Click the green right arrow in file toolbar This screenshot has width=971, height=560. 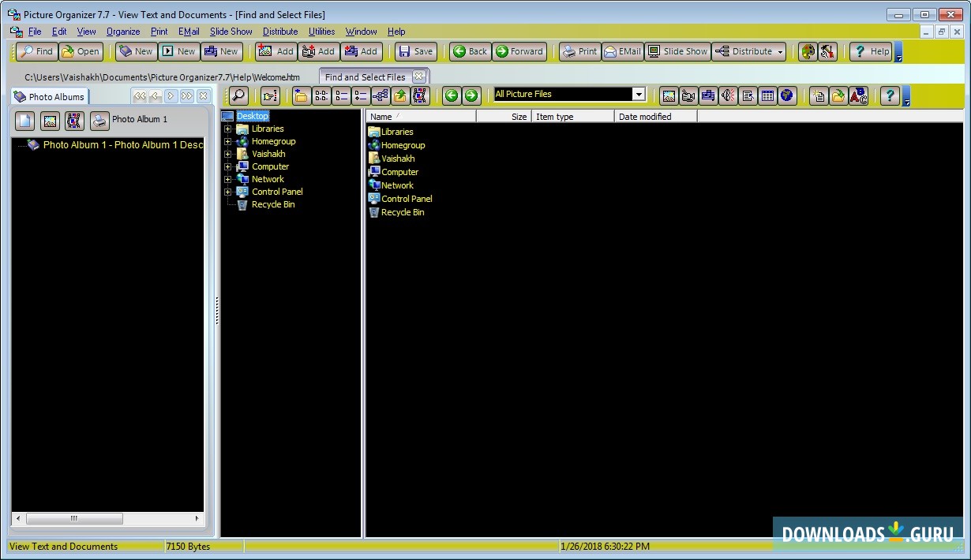[x=471, y=95]
